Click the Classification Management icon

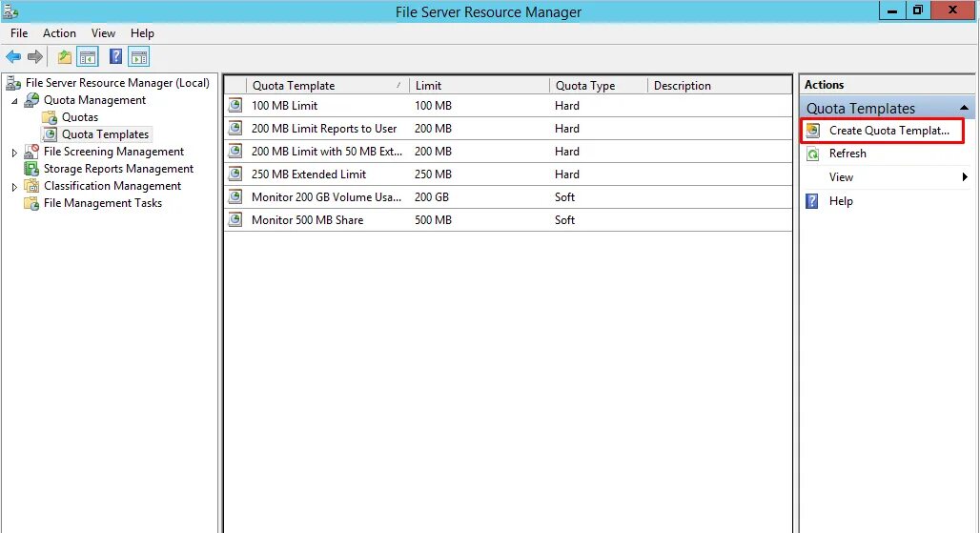(31, 186)
